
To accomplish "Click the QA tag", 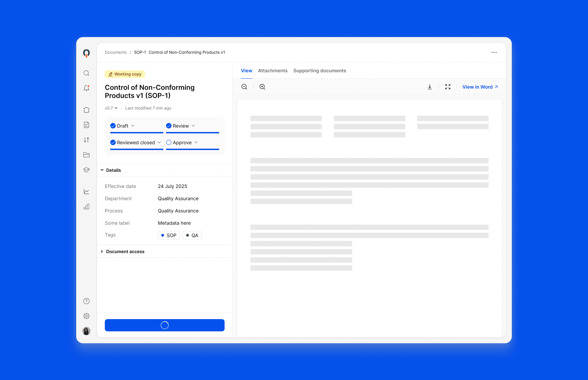I will [192, 235].
